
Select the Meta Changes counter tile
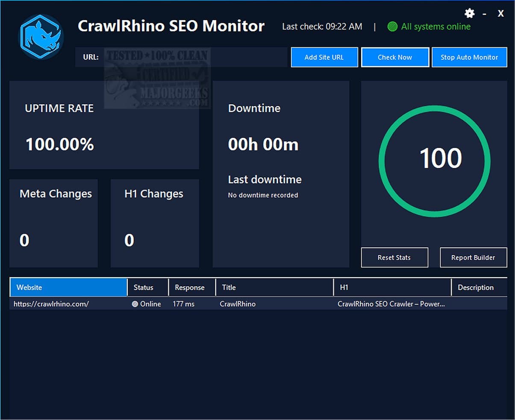(x=53, y=222)
